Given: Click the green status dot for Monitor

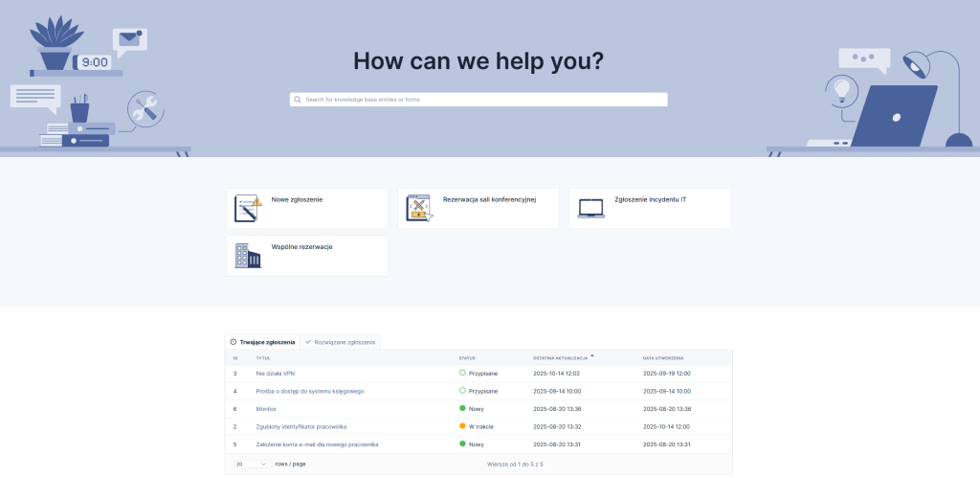Looking at the screenshot, I should coord(462,408).
